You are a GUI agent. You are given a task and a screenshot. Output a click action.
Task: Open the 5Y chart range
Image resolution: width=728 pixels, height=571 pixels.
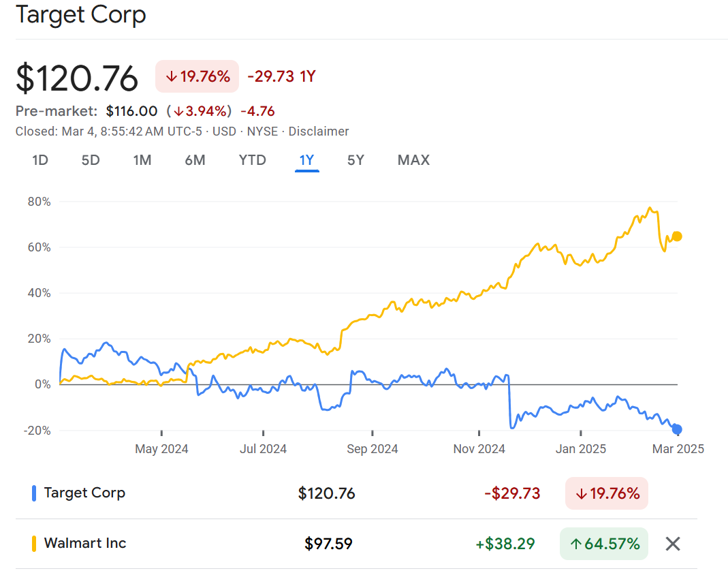355,160
